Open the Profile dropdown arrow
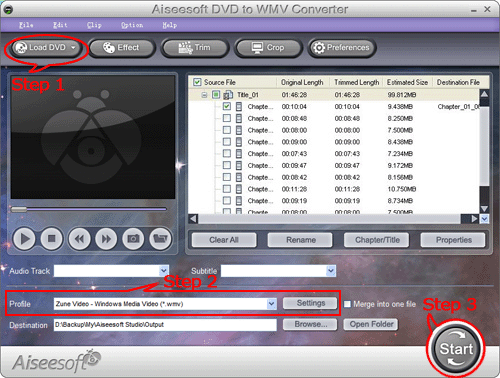 click(272, 304)
